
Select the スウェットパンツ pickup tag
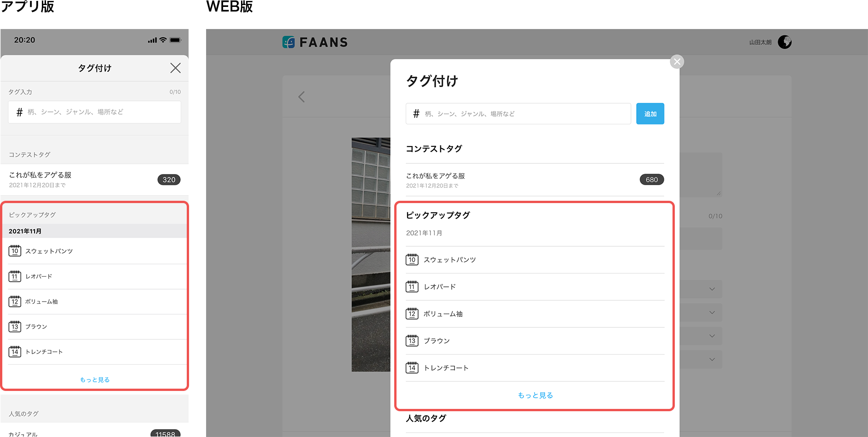[450, 259]
